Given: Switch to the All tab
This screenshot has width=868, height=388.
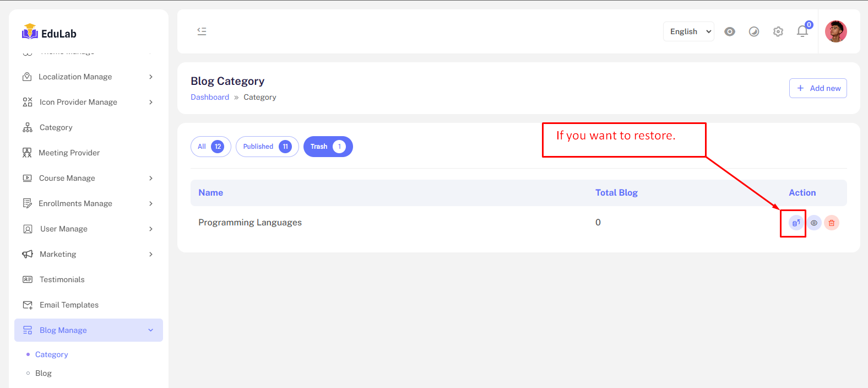Looking at the screenshot, I should coord(210,147).
